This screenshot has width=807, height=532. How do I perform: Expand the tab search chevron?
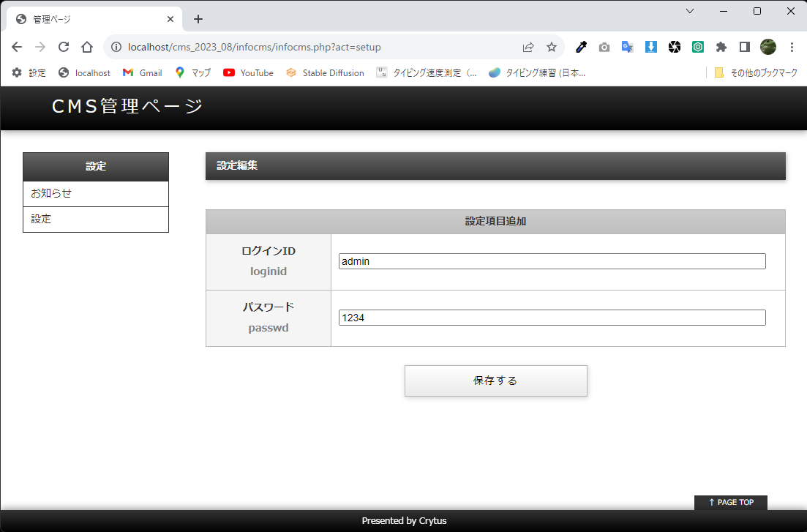tap(691, 11)
